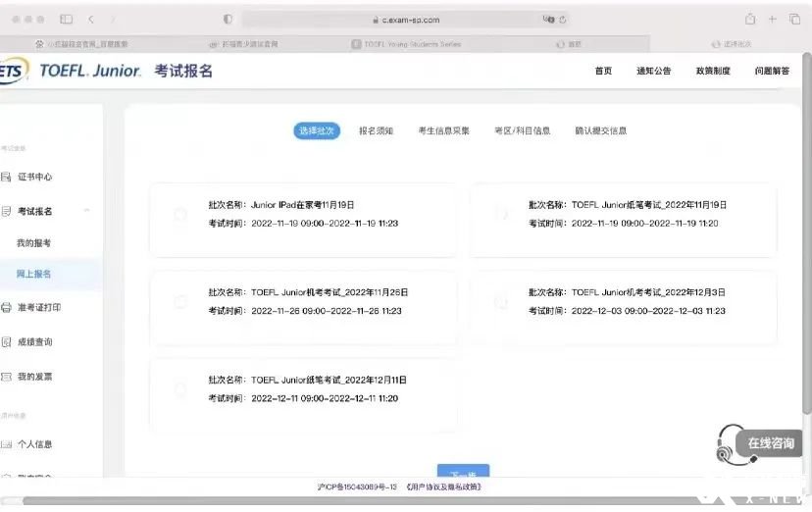Screen dimensions: 812x512
Task: Open 证书中心 menu entry
Action: tap(34, 178)
